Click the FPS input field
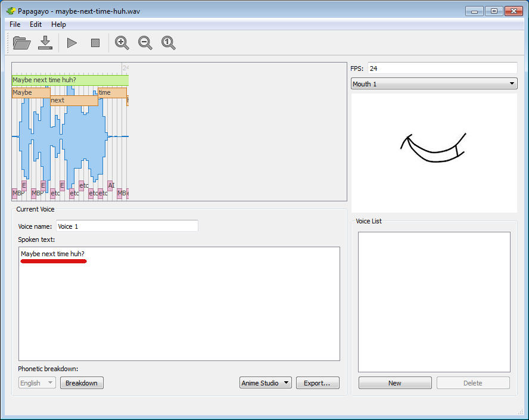 [x=442, y=69]
